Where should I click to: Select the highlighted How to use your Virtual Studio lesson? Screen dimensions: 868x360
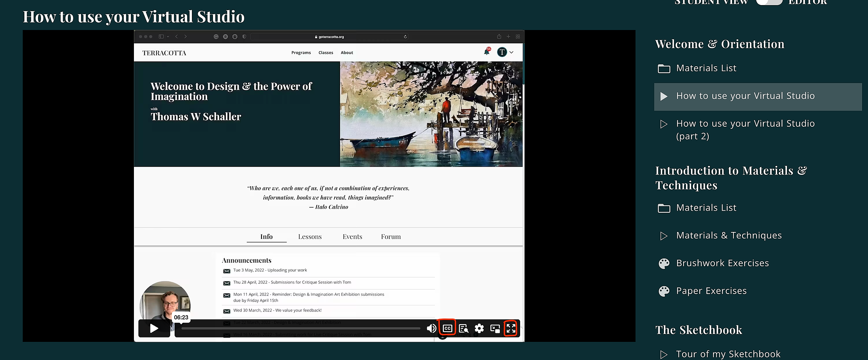pyautogui.click(x=758, y=97)
